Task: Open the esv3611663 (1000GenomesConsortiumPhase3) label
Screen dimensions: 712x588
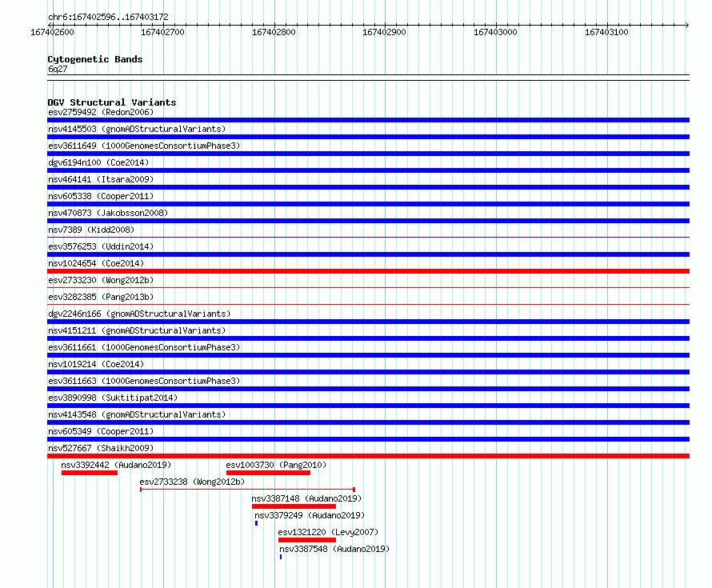Action: pyautogui.click(x=144, y=381)
